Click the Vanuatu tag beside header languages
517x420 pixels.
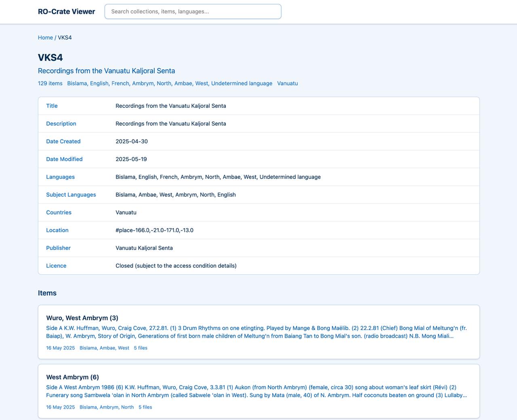[287, 84]
